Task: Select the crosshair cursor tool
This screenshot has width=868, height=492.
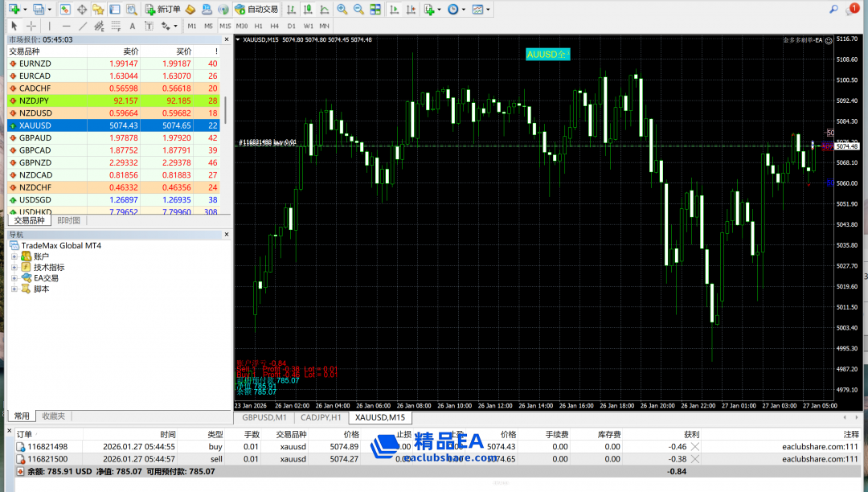Action: coord(31,26)
